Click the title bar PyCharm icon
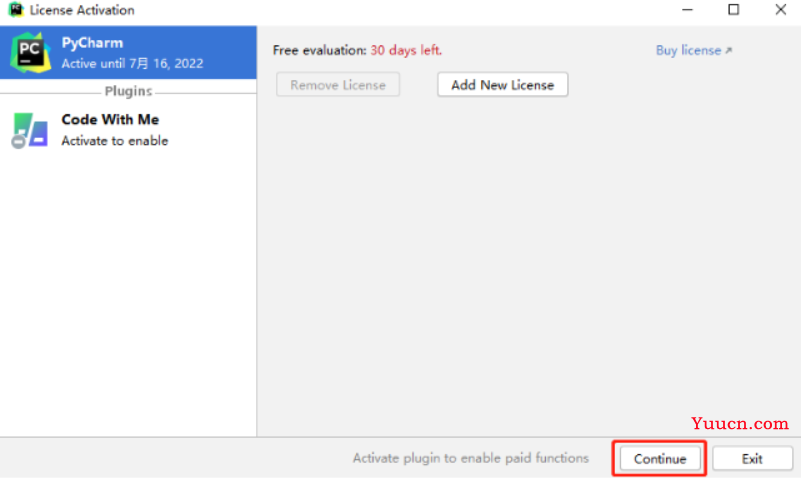This screenshot has height=478, width=801. point(16,10)
